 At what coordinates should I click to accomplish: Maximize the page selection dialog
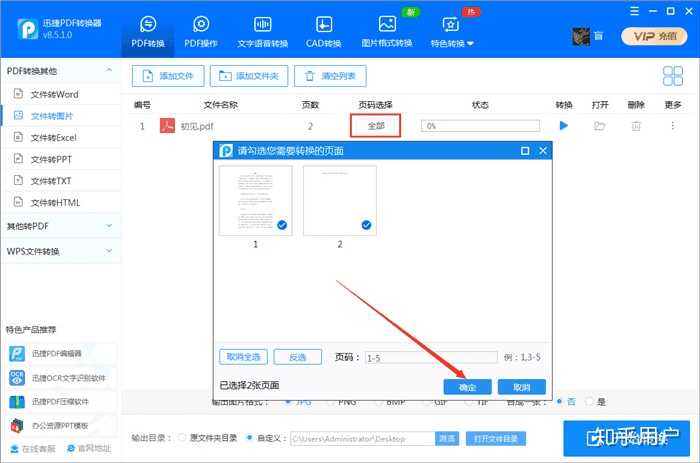tap(525, 151)
